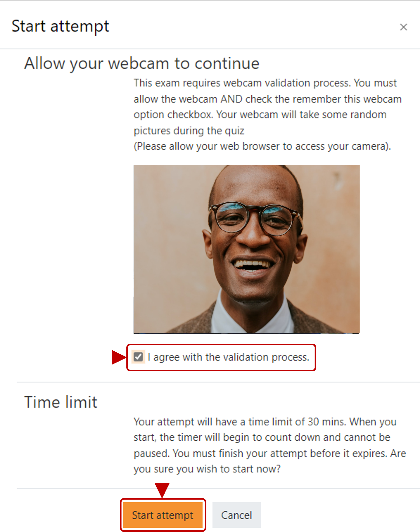Screen dimensions: 420x532
Task: Click the 'pictures during the quiz' text line
Action: 189,131
